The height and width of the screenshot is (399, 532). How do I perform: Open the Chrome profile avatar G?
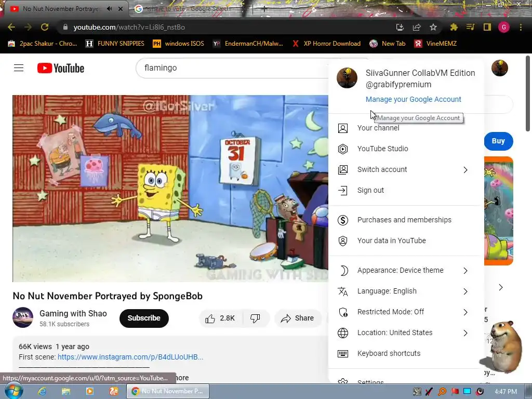click(504, 27)
